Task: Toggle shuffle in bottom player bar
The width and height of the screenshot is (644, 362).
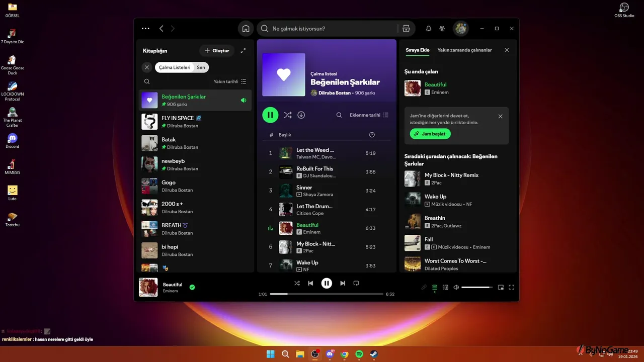Action: click(x=297, y=283)
